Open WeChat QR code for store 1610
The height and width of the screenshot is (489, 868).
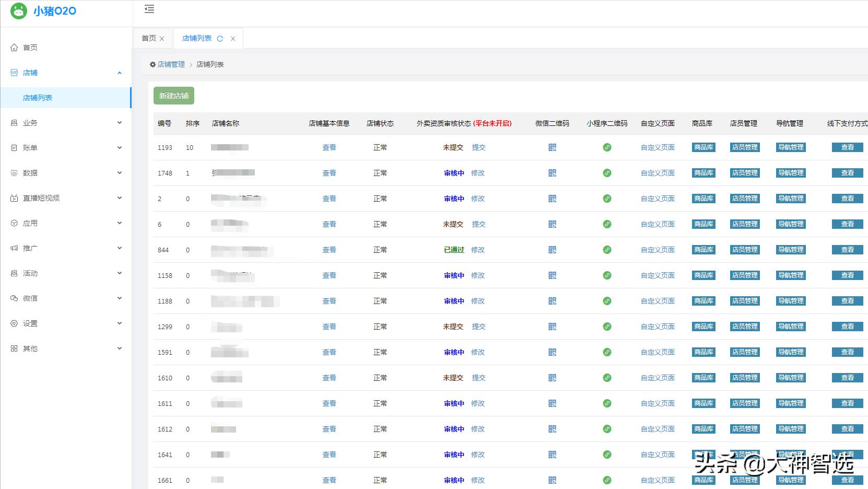coord(552,378)
